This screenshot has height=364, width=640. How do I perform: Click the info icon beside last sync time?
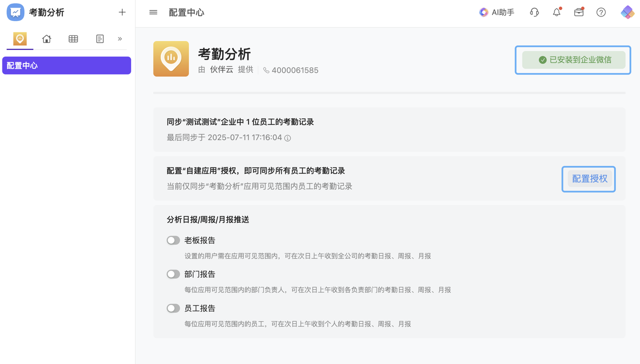(x=288, y=138)
